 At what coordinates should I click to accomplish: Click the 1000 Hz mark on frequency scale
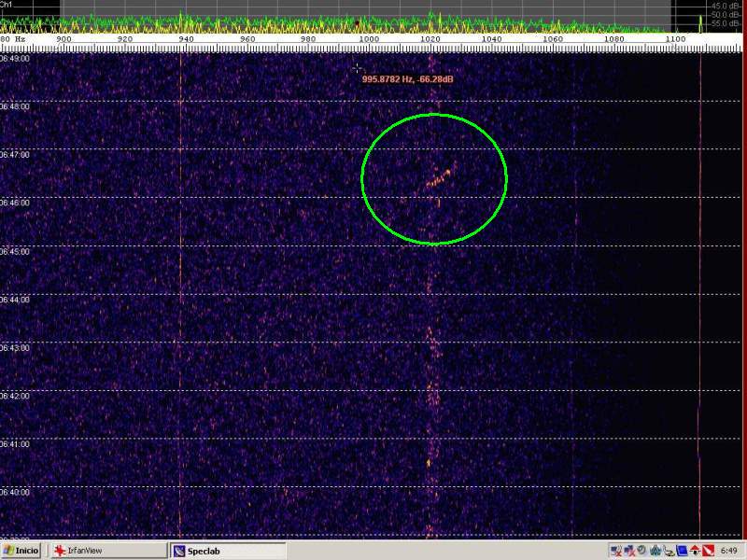[369, 39]
